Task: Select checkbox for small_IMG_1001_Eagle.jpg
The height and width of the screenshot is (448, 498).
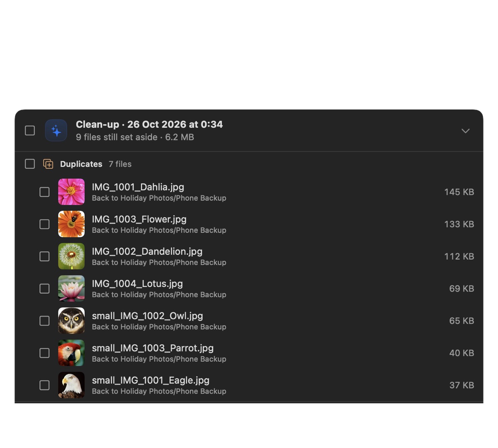Action: point(44,385)
